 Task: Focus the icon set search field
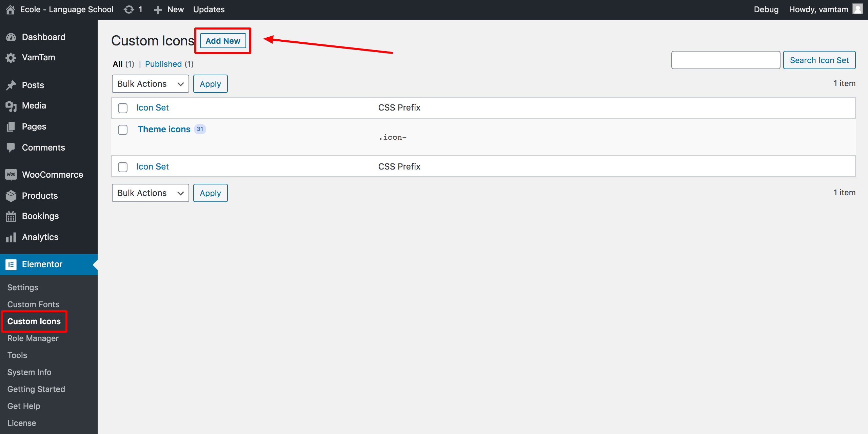[x=726, y=60]
